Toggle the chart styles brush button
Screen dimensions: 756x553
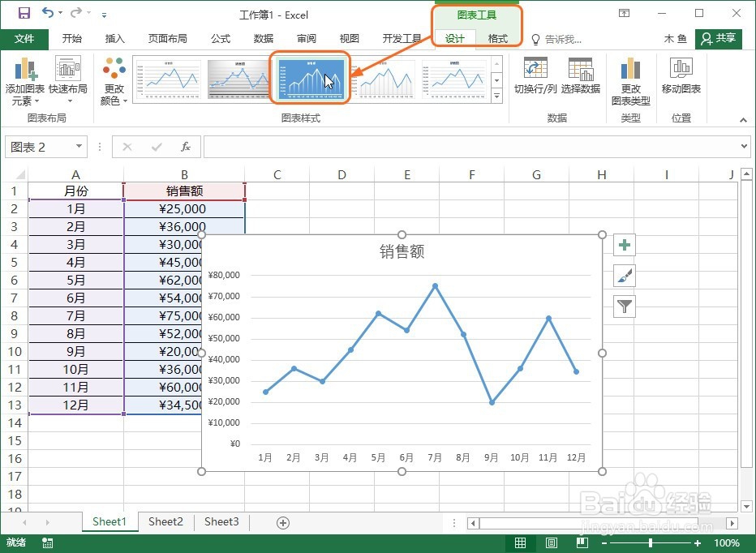pyautogui.click(x=623, y=276)
